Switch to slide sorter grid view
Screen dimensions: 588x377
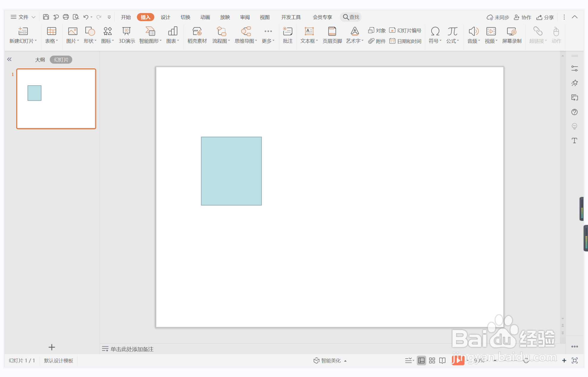[x=432, y=360]
